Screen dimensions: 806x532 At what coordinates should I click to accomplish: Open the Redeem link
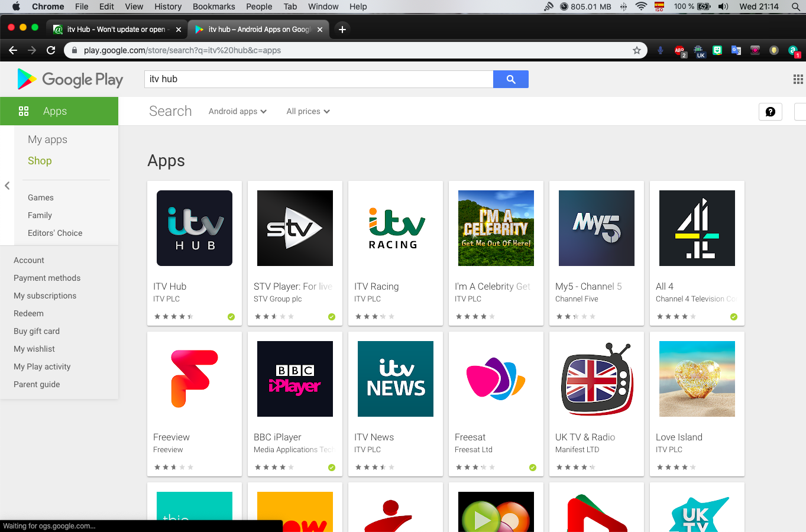click(28, 313)
